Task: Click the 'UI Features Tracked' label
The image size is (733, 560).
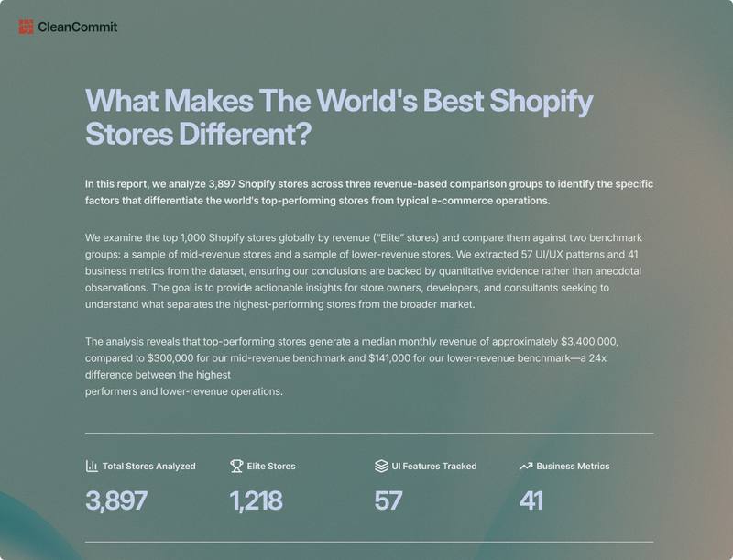Action: (x=434, y=466)
